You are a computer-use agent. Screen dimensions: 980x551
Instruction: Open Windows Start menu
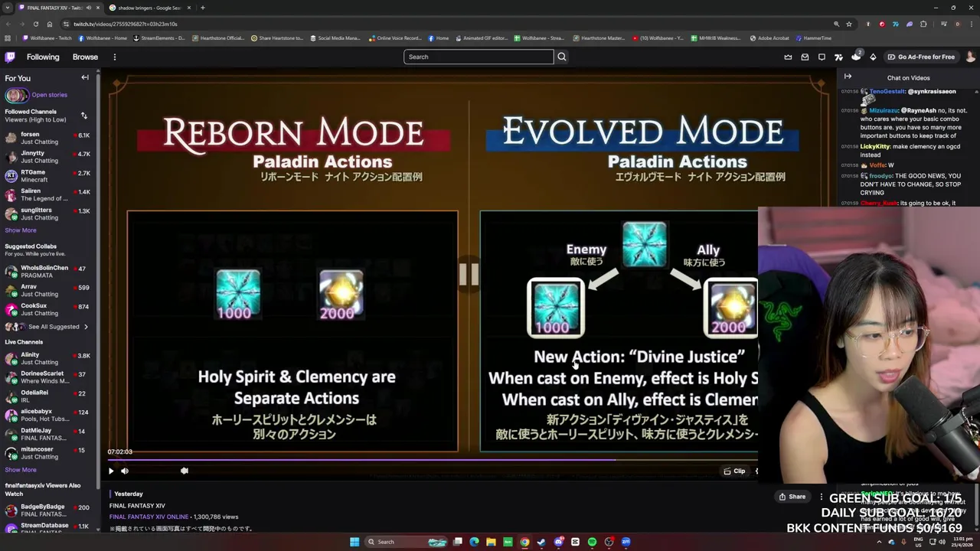[x=354, y=542]
